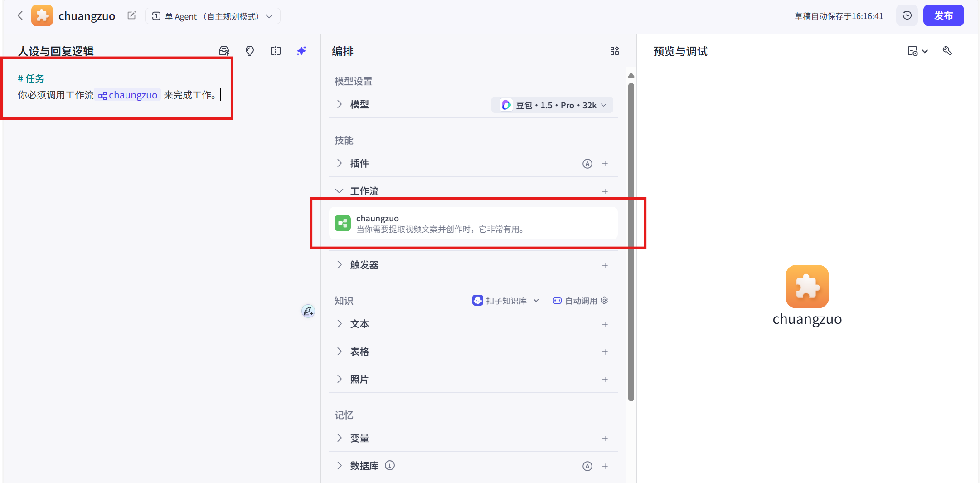Click the chaungzuo workflow description text
980x483 pixels.
441,229
